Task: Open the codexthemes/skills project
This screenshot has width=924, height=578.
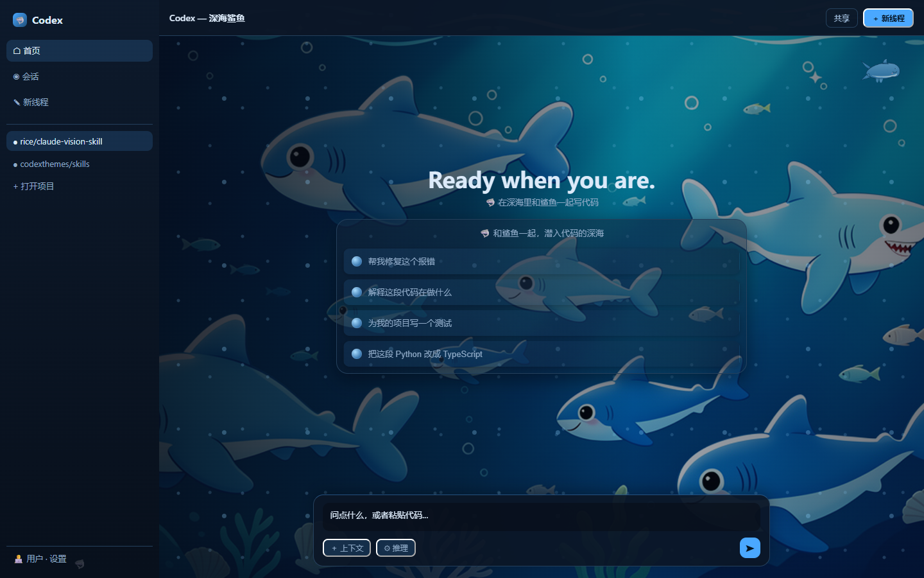Action: coord(80,164)
